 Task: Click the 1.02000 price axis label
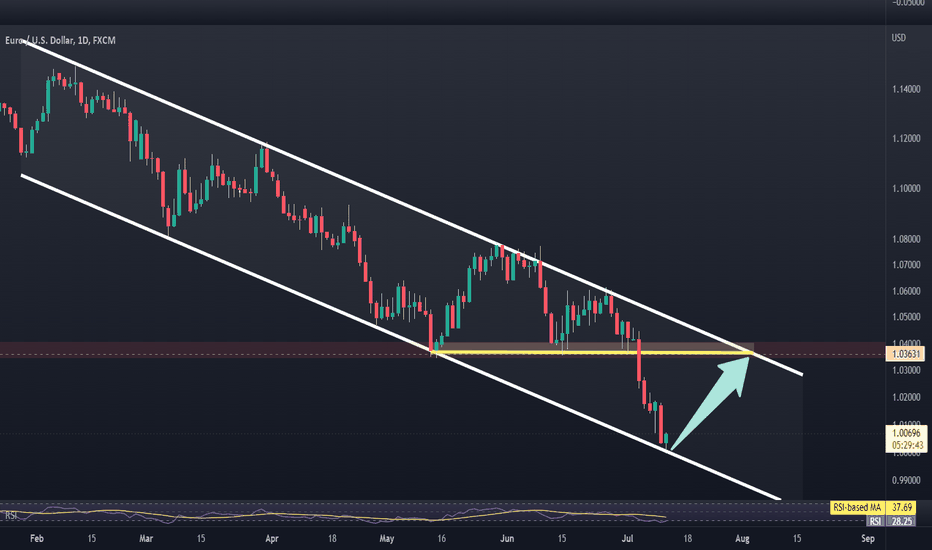[x=906, y=397]
